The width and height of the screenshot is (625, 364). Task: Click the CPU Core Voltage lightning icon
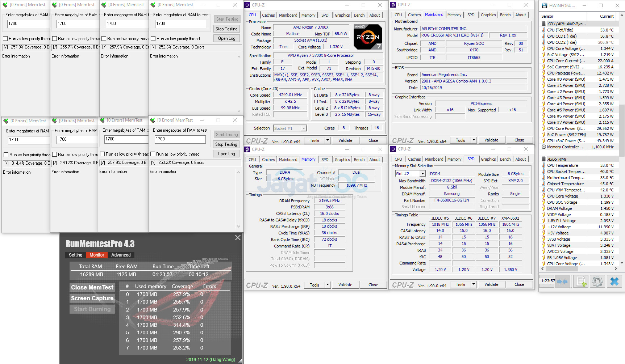pos(543,48)
